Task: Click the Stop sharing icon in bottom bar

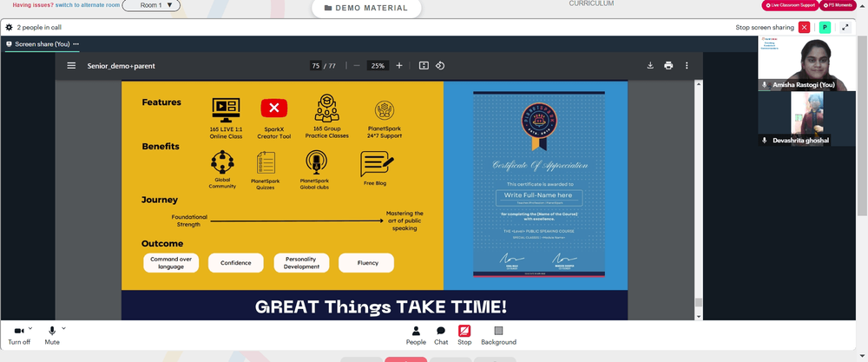Action: [x=464, y=331]
